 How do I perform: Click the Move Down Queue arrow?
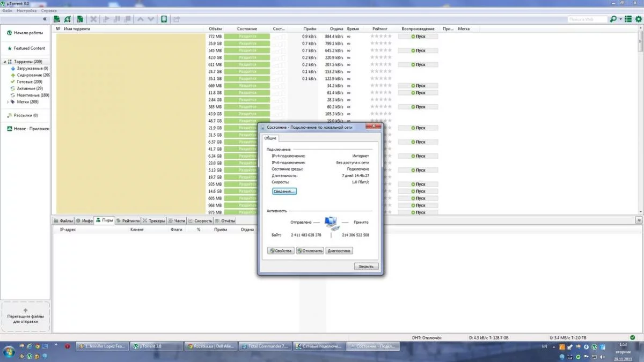coord(151,19)
